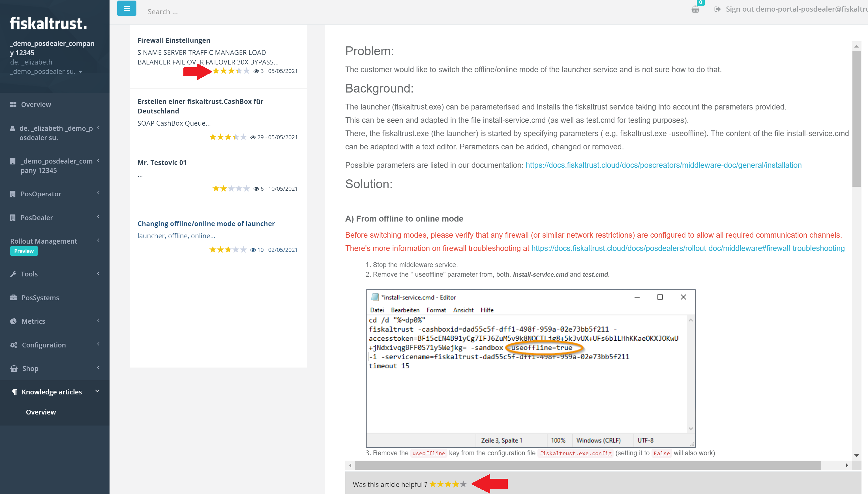Click the sign out arrow icon

pyautogui.click(x=717, y=9)
